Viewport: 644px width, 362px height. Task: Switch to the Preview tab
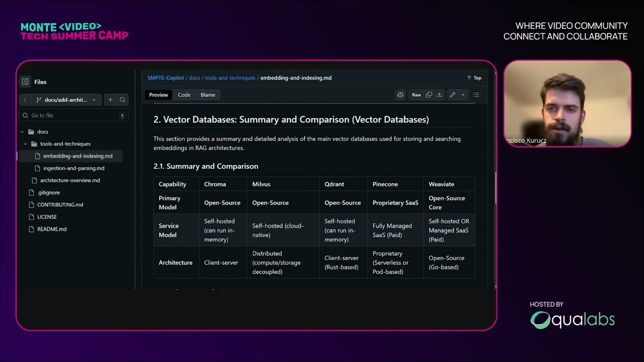click(x=158, y=95)
